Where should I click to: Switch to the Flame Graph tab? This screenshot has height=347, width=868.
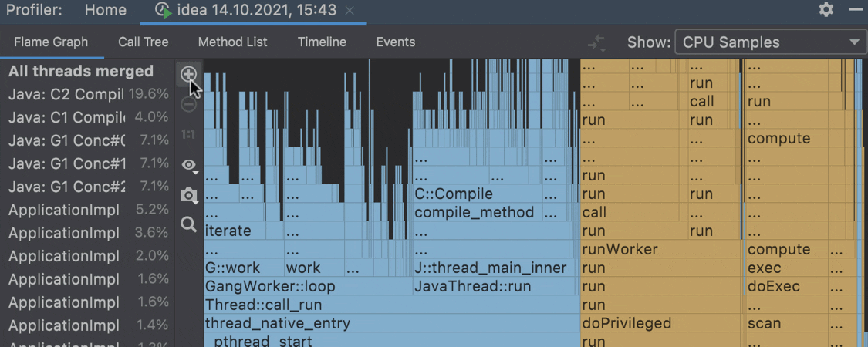[51, 42]
